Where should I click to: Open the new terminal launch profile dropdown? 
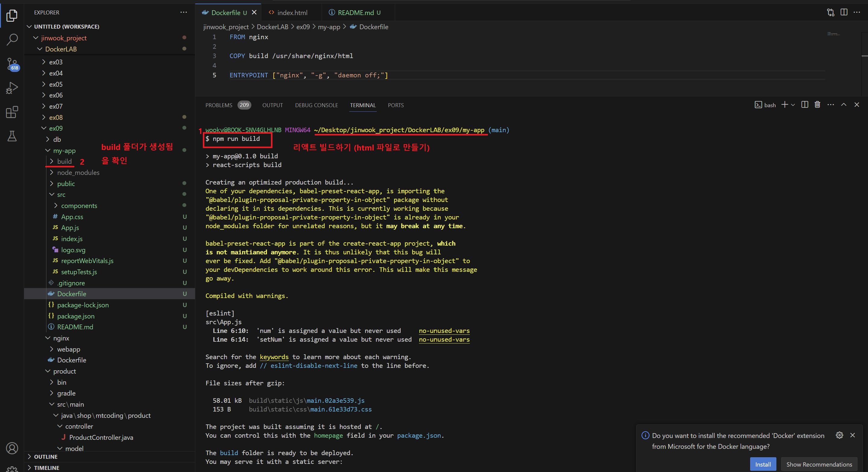coord(793,105)
